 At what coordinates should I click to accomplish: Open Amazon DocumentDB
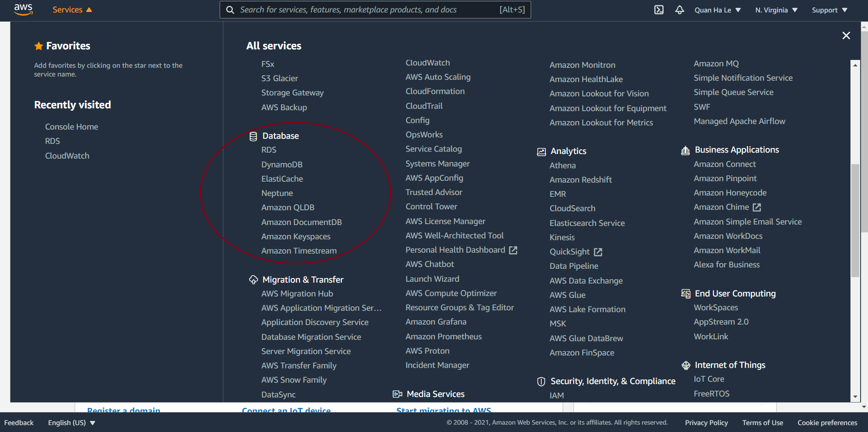click(302, 222)
